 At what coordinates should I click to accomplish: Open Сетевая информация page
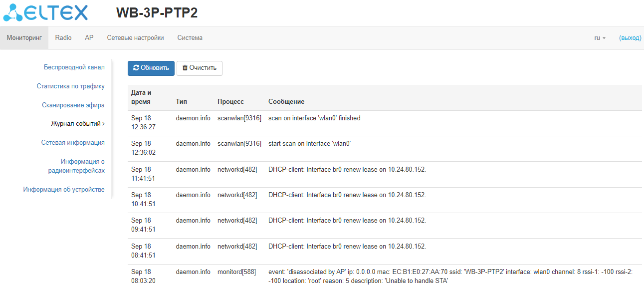[x=73, y=143]
